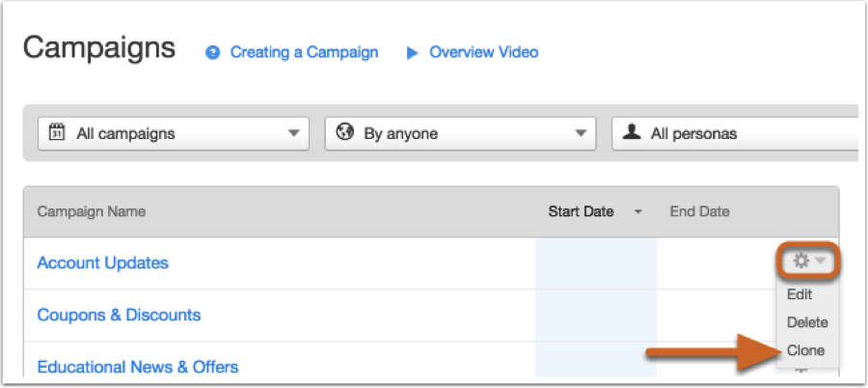Screen dimensions: 868x388
Task: Click the play icon beside Overview Video
Action: pos(412,52)
